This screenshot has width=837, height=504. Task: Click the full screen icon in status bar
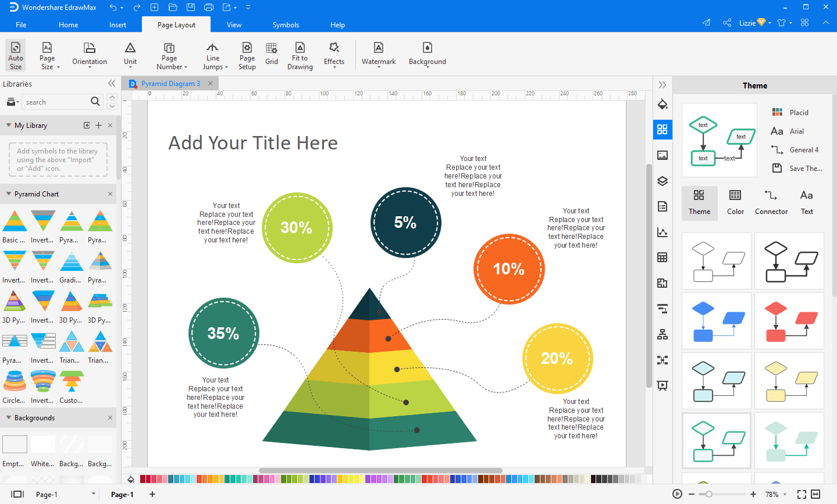pyautogui.click(x=802, y=494)
